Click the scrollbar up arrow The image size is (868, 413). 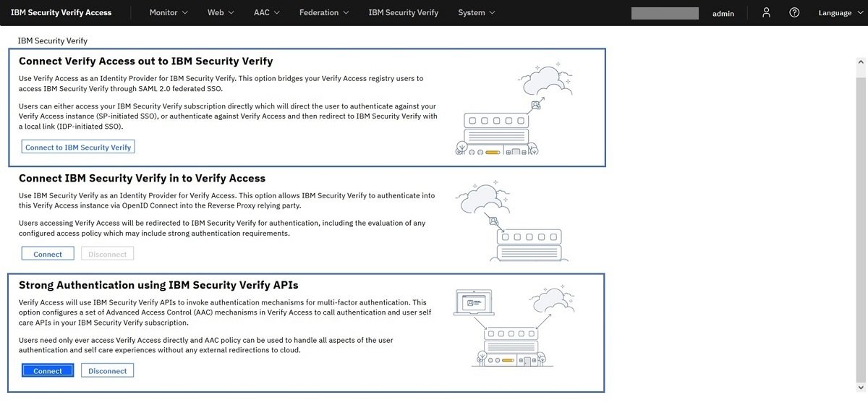[x=861, y=63]
